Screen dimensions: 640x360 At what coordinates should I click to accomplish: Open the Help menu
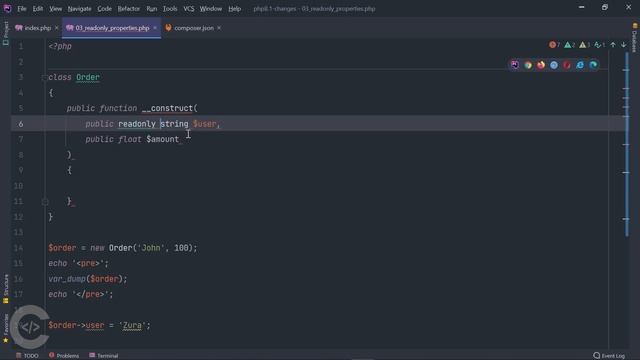tap(234, 9)
